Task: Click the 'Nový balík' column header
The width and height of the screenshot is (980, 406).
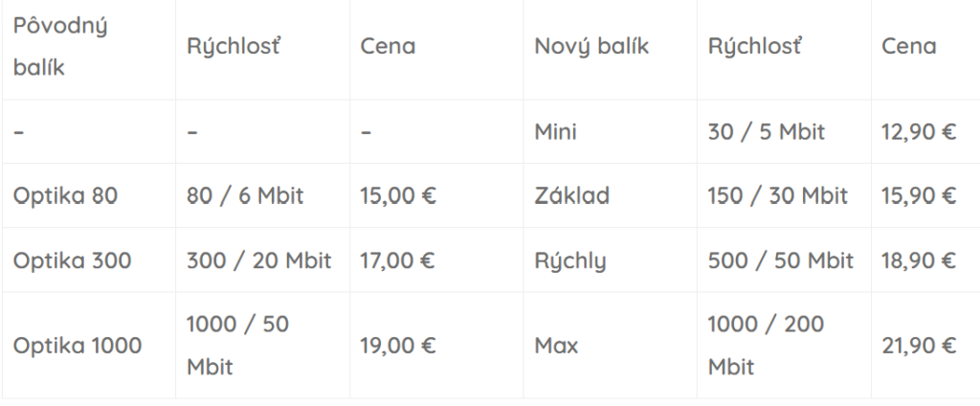Action: coord(591,46)
